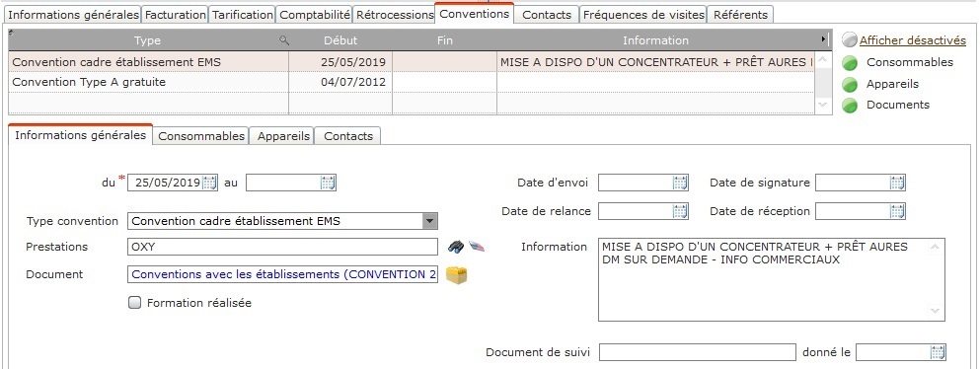Select the Convention Type A gratuite row
Image resolution: width=980 pixels, height=369 pixels.
click(x=412, y=83)
